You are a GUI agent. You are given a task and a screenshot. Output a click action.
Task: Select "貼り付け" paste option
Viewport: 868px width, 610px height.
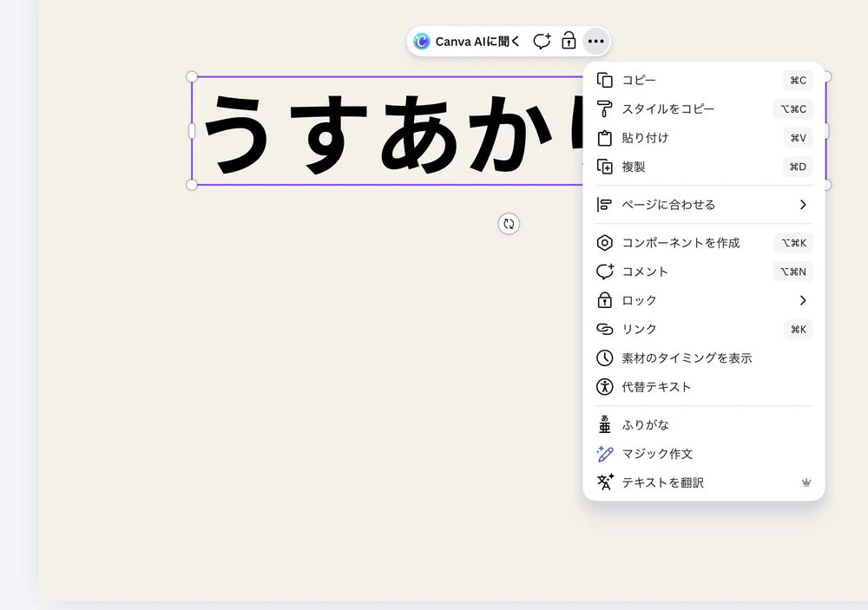pos(704,138)
